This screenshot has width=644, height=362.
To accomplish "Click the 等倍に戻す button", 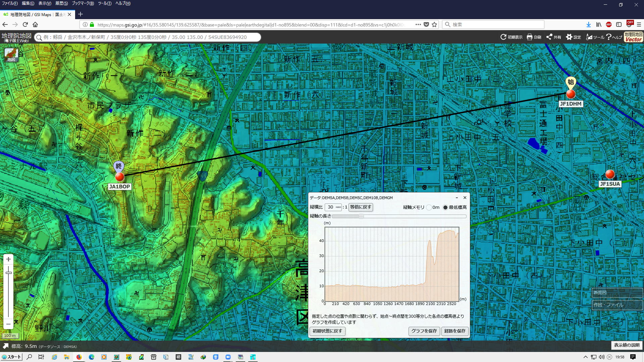I will 361,207.
